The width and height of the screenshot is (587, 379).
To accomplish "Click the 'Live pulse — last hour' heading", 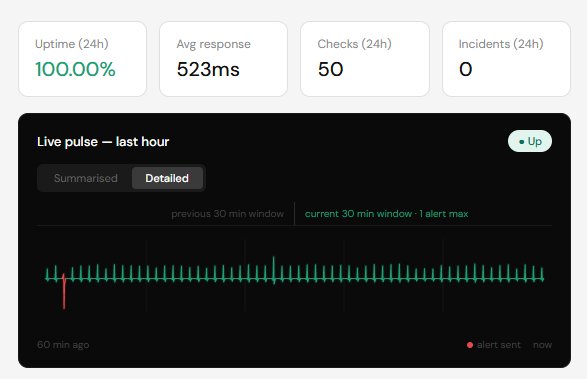I will click(x=103, y=142).
